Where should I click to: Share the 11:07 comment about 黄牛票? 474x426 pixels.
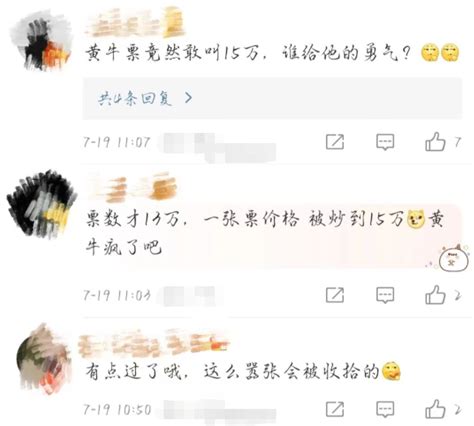(335, 142)
